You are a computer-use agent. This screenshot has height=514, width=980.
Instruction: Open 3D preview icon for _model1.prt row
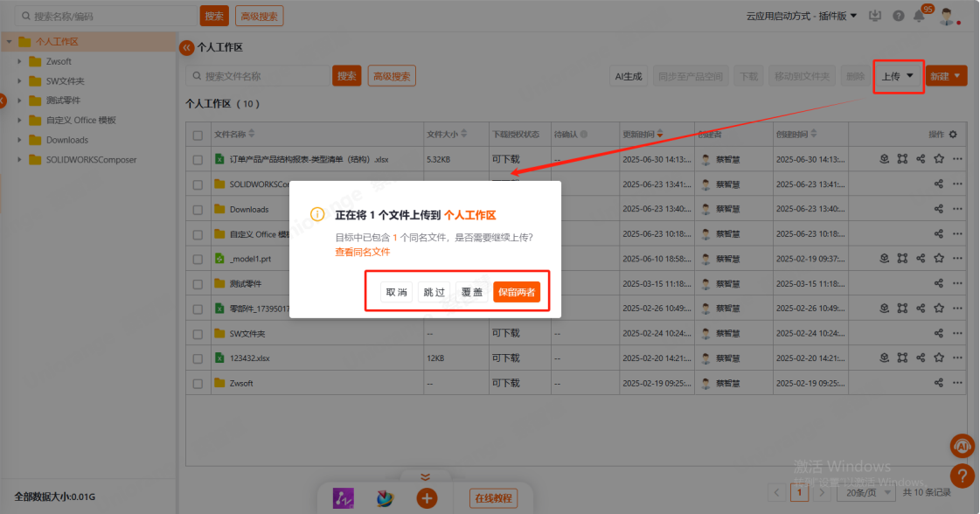(885, 258)
